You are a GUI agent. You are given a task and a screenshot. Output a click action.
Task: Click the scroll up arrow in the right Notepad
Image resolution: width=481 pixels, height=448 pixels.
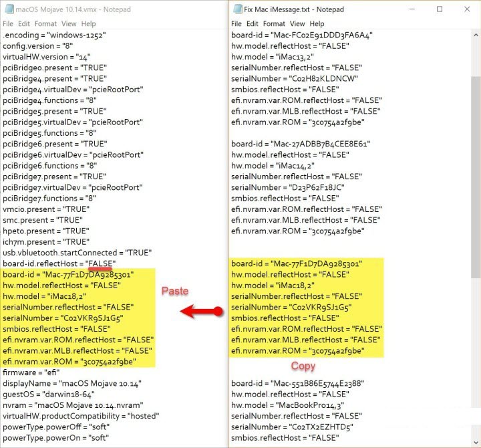[475, 35]
